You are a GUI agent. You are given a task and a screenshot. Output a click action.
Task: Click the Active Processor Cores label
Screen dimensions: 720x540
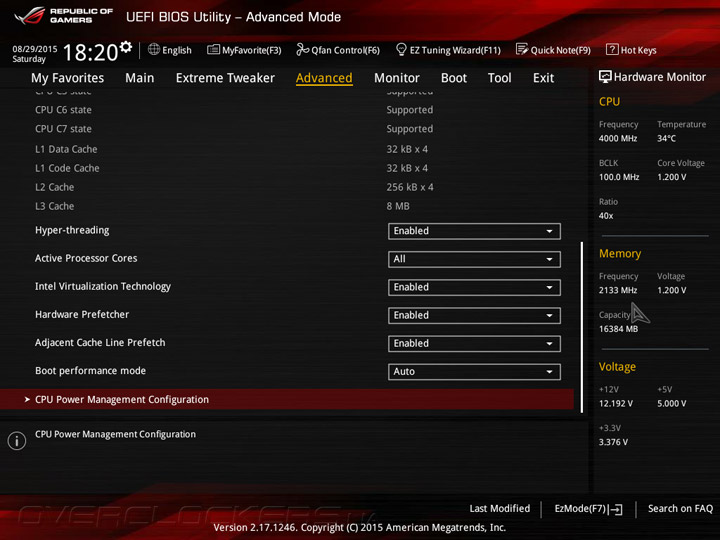86,258
